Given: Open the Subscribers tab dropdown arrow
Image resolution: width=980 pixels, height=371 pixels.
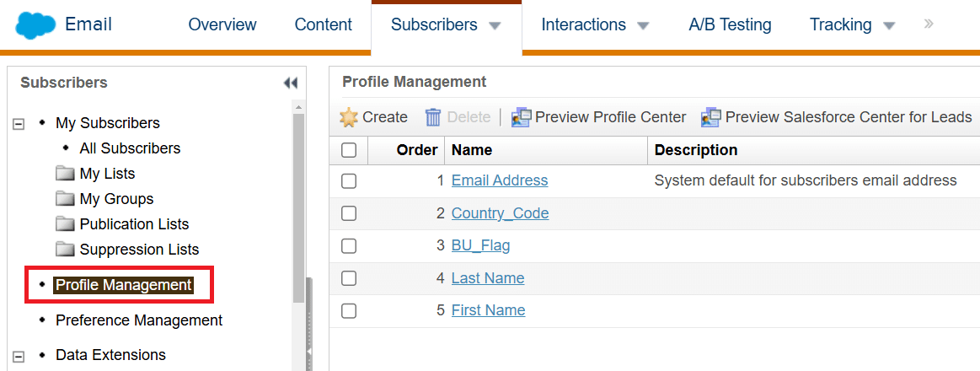Looking at the screenshot, I should [x=495, y=25].
